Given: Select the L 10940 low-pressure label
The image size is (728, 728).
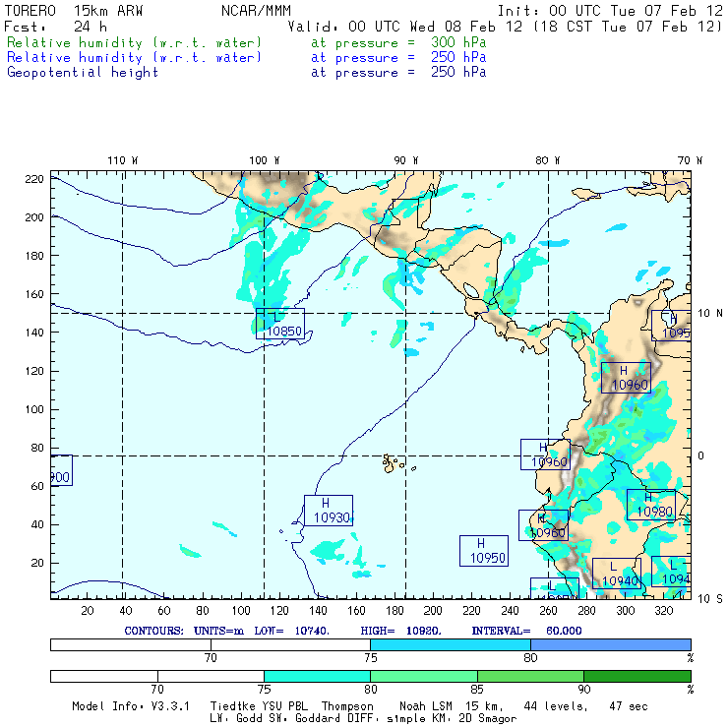Looking at the screenshot, I should coord(616,574).
